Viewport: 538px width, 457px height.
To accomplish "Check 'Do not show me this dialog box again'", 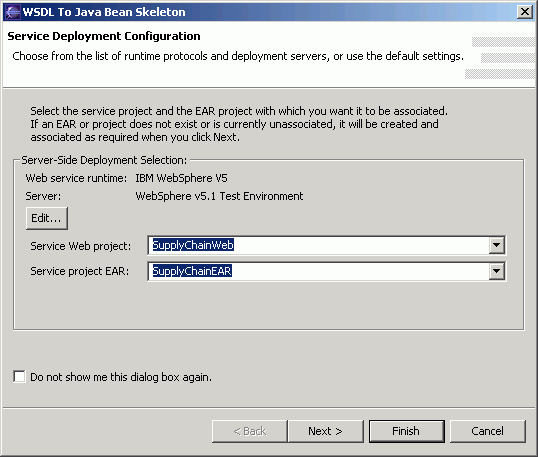I will click(x=19, y=376).
